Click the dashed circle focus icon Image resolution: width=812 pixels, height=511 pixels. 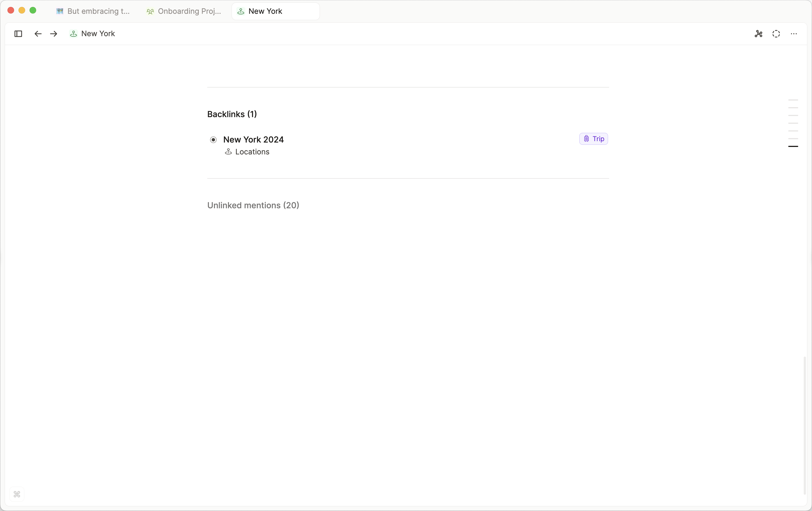coord(776,34)
